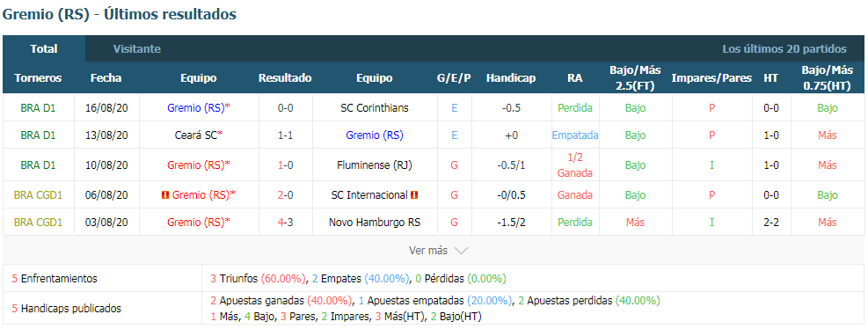The image size is (868, 329).
Task: Click the red card icon beside Gremio (RS)
Action: click(x=165, y=195)
